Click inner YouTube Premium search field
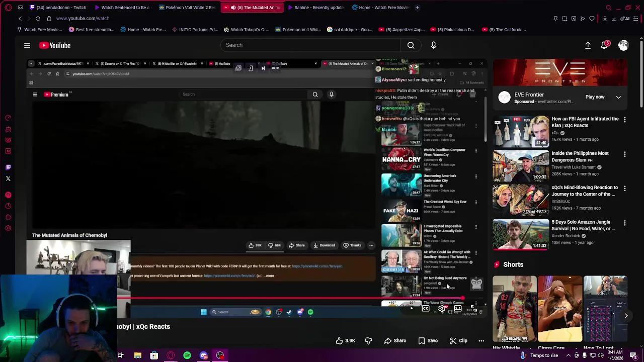644x362 pixels. pyautogui.click(x=245, y=95)
